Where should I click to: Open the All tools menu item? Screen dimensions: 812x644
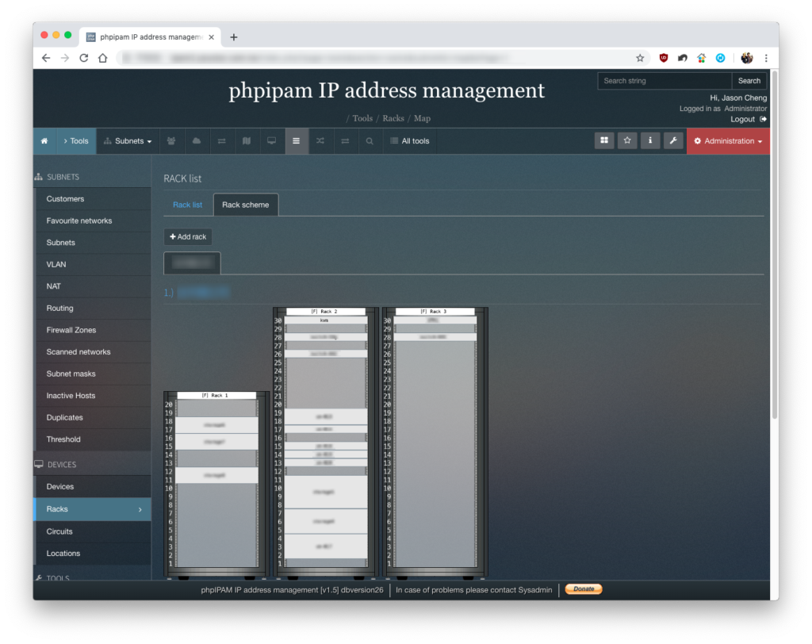(x=410, y=141)
